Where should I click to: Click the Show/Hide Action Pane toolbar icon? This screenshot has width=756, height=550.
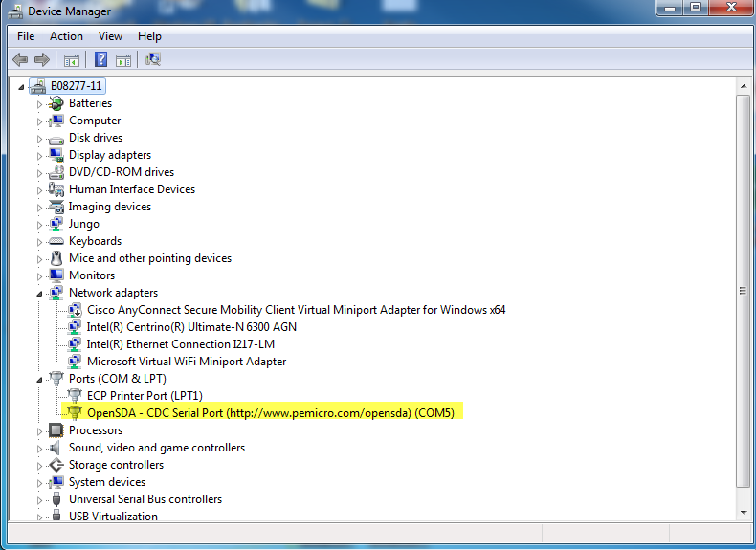point(123,60)
